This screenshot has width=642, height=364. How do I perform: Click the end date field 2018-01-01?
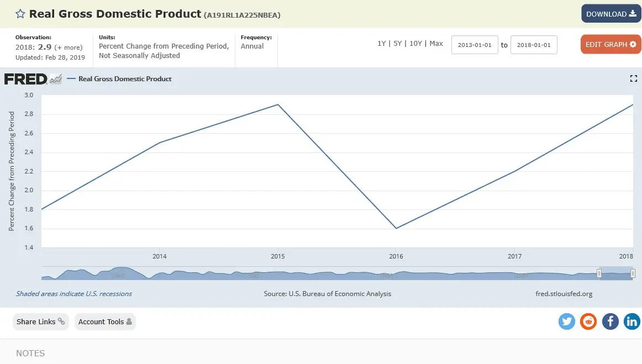point(534,45)
